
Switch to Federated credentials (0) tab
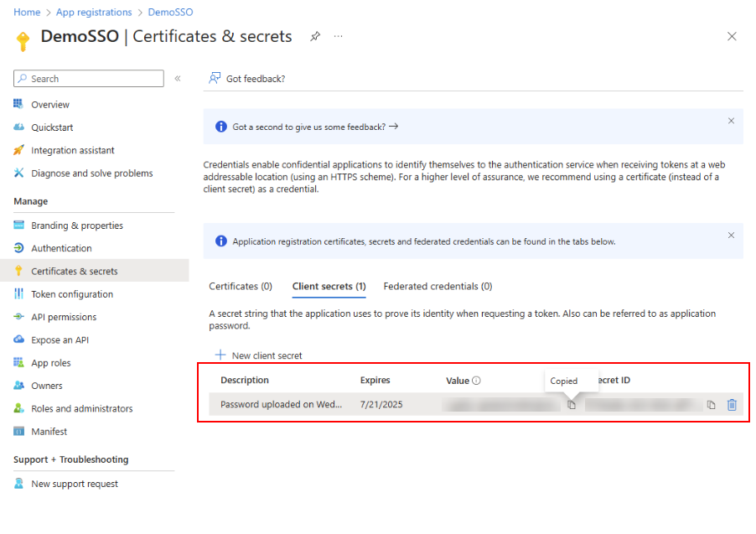click(438, 287)
